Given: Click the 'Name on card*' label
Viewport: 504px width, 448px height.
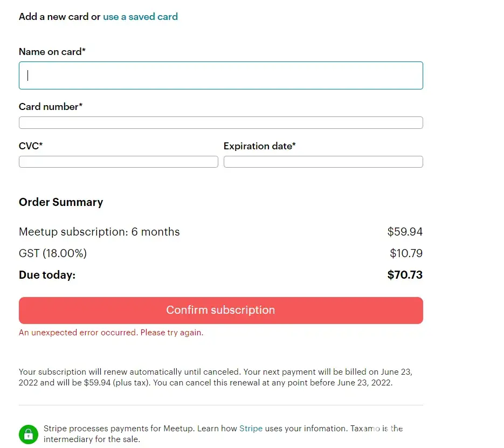Looking at the screenshot, I should click(52, 52).
